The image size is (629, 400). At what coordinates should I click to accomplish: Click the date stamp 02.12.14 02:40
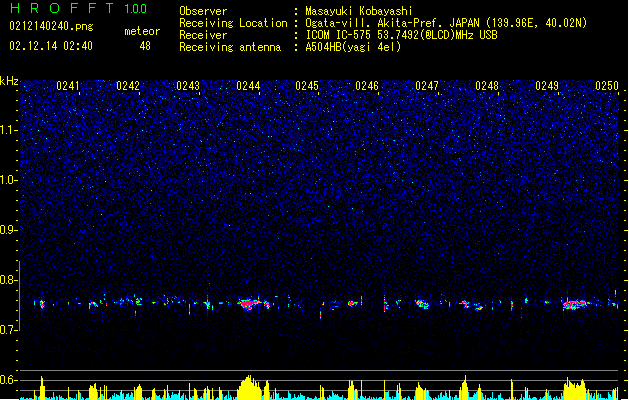point(51,46)
